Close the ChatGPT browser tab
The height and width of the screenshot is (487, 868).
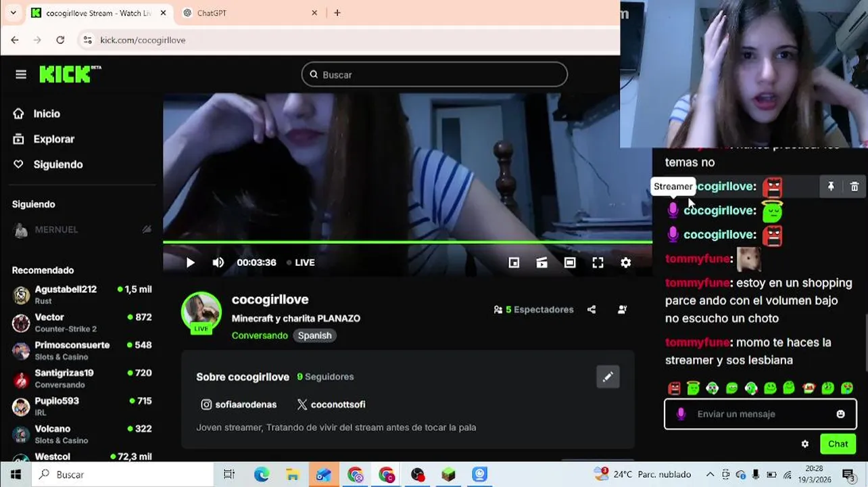314,13
